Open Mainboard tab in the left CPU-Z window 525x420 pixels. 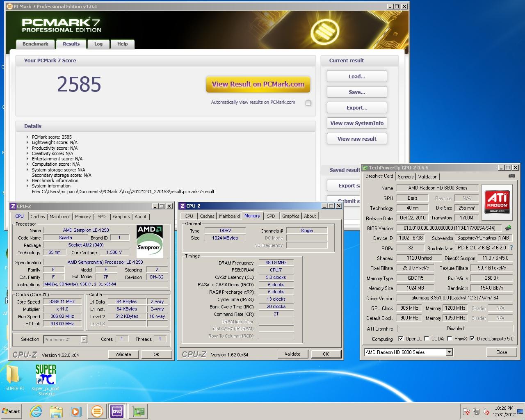click(x=60, y=217)
